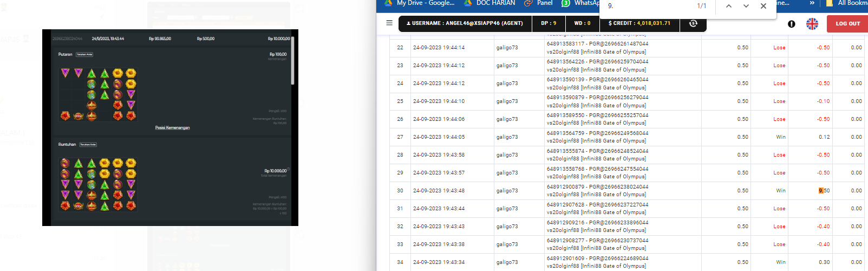Click timestamp 24-09-2023 19:43:43
This screenshot has height=271, width=868.
click(x=439, y=227)
